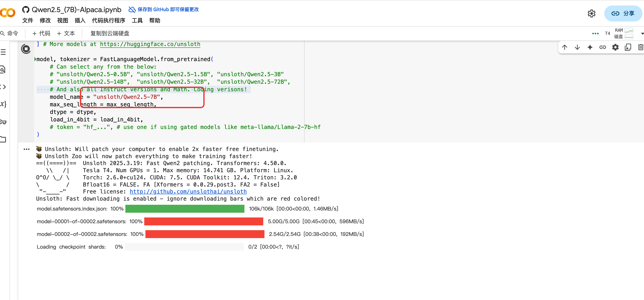
Task: Open variables {x} sidebar icon
Action: [x=3, y=104]
